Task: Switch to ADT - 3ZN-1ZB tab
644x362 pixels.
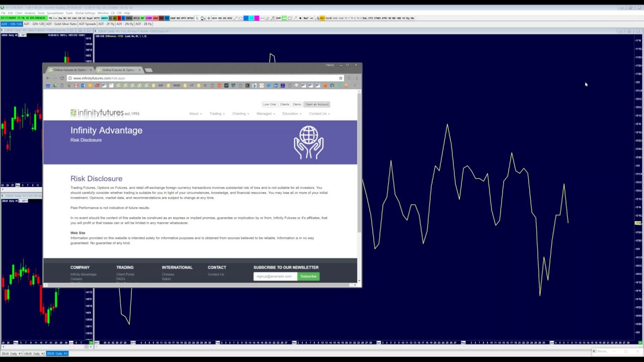Action: pyautogui.click(x=34, y=24)
